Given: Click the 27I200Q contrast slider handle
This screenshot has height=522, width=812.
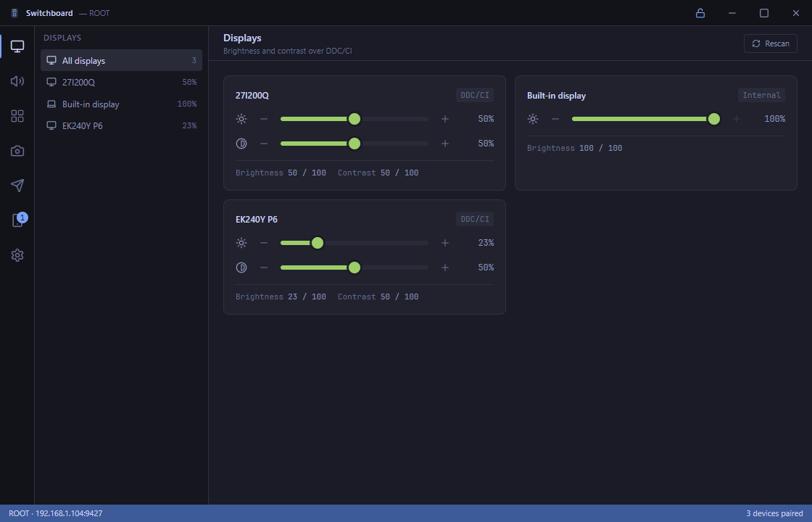Looking at the screenshot, I should pyautogui.click(x=355, y=144).
